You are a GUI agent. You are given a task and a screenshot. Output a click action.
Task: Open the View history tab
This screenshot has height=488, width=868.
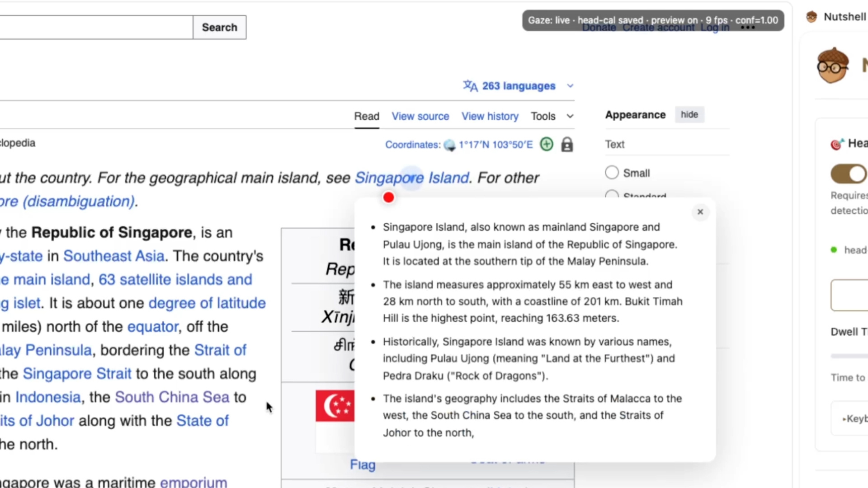(x=490, y=117)
